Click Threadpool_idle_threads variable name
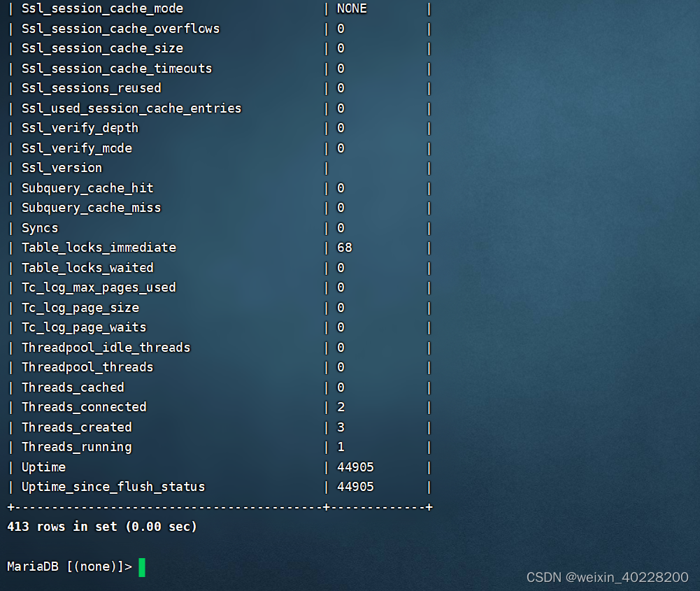The height and width of the screenshot is (591, 700). pos(106,348)
